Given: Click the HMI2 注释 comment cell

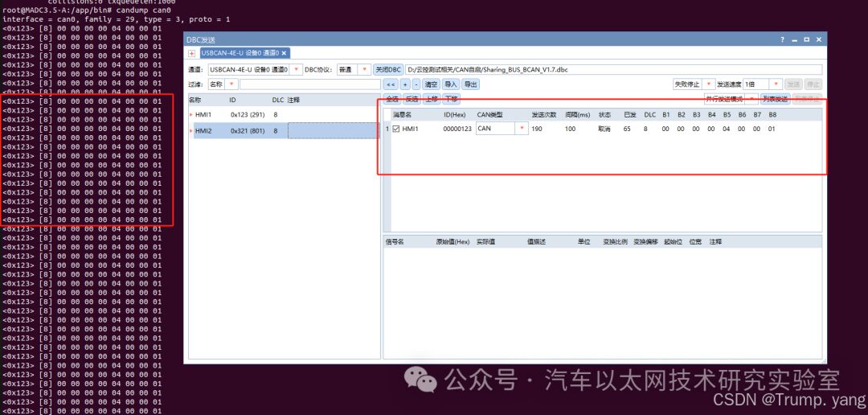Looking at the screenshot, I should click(333, 131).
